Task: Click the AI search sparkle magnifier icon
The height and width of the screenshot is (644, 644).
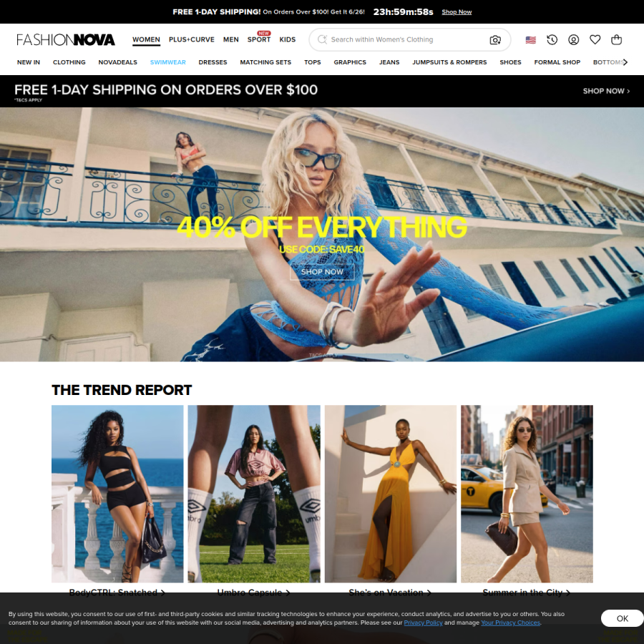Action: point(322,39)
